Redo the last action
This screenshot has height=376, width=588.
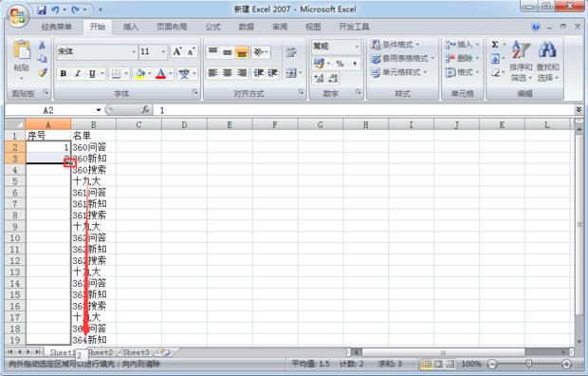[75, 9]
